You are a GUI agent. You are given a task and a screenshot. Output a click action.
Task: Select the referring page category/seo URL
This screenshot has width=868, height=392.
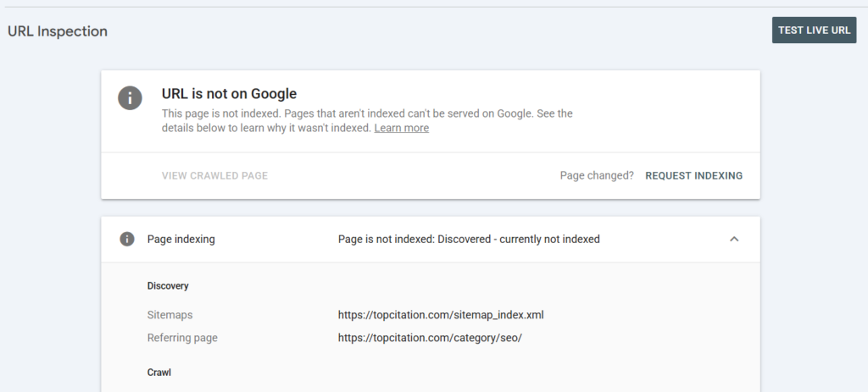point(430,338)
